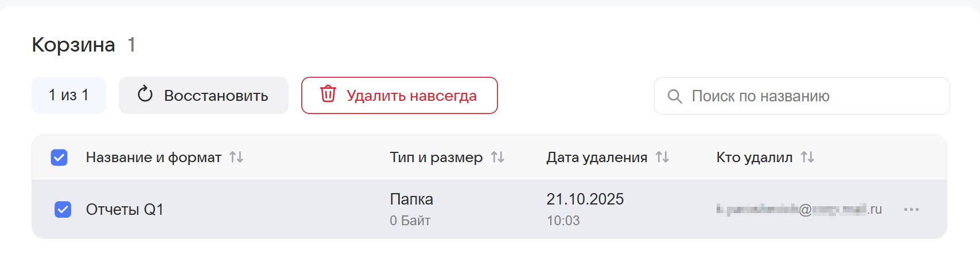
Task: Click the blurred email of deleter
Action: pyautogui.click(x=798, y=210)
